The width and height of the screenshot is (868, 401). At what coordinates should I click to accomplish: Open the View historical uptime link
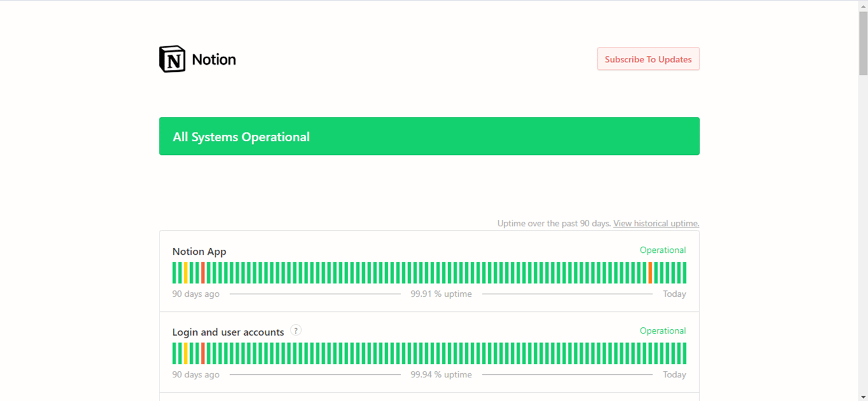656,224
